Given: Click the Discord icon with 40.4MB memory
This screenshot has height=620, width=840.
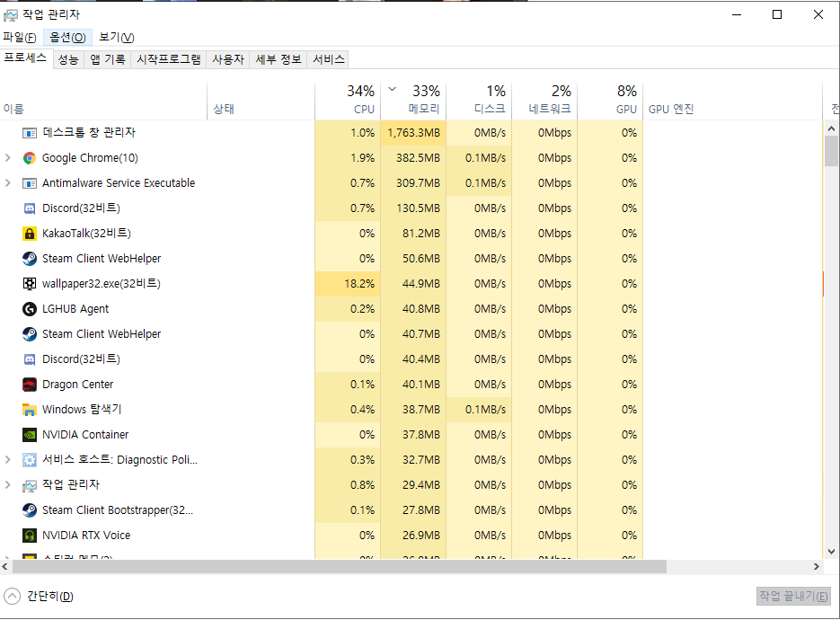Looking at the screenshot, I should (x=30, y=359).
